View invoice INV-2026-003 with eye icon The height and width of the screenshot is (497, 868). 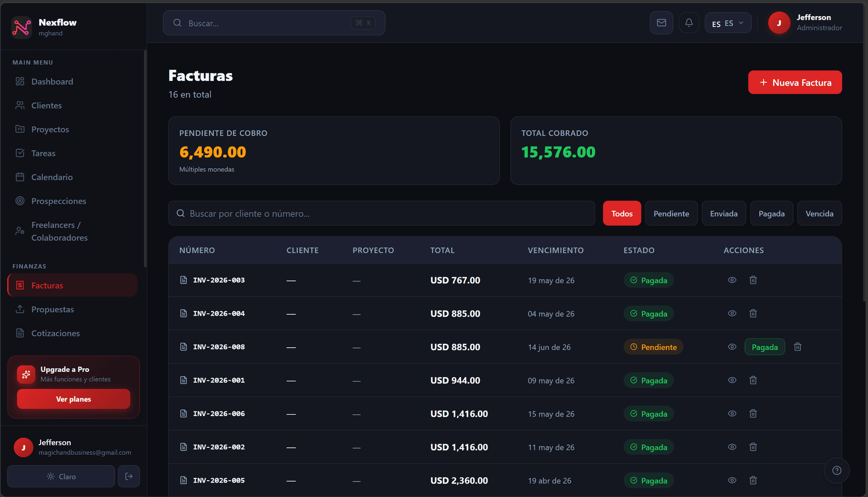[732, 280]
